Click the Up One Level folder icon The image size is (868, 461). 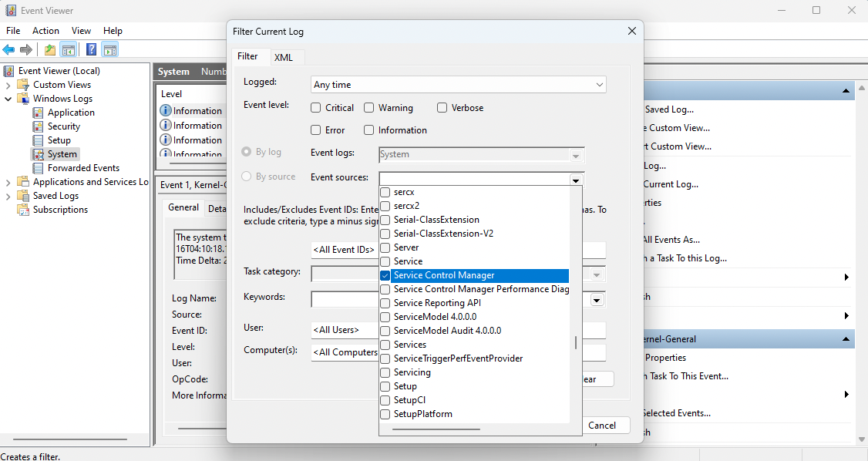pos(50,50)
